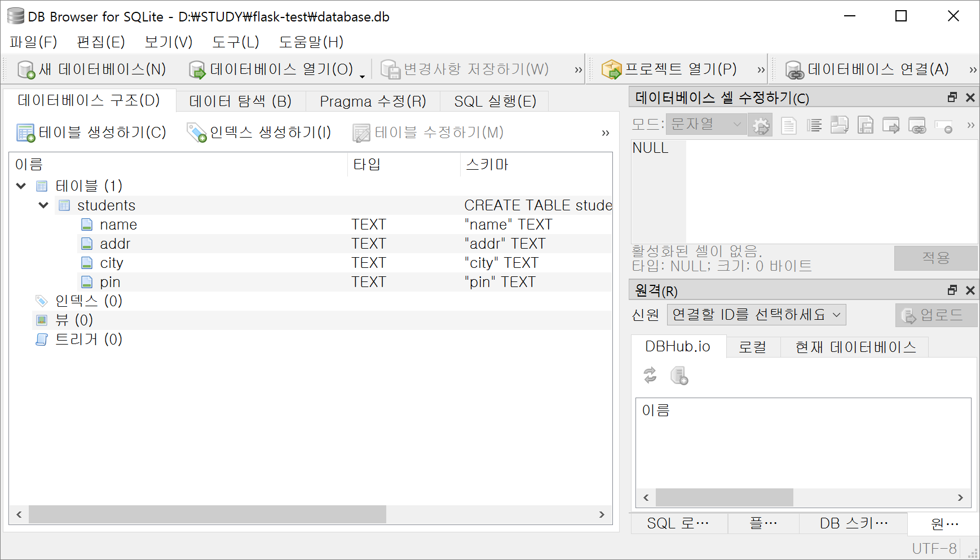
Task: Click the Apply (적용) button
Action: (x=935, y=258)
